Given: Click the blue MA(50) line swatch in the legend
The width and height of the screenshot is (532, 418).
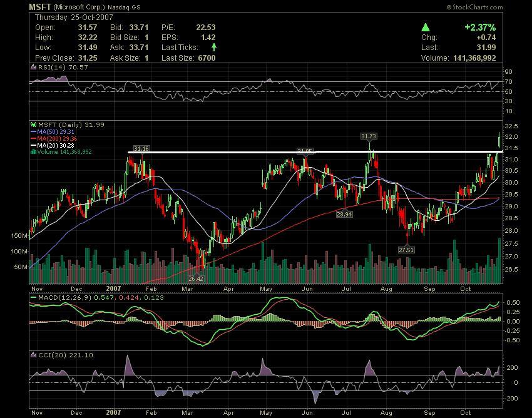Looking at the screenshot, I should (33, 132).
